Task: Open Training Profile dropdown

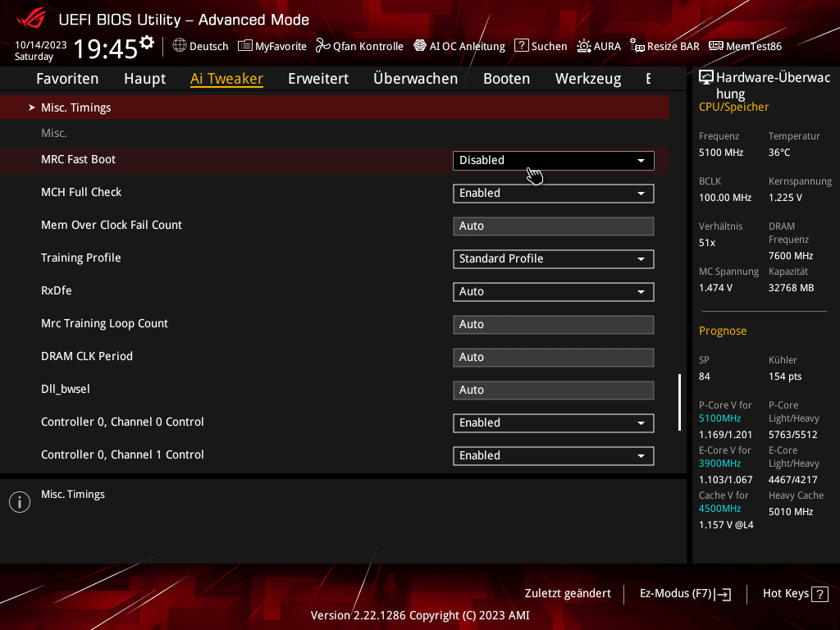Action: tap(554, 258)
